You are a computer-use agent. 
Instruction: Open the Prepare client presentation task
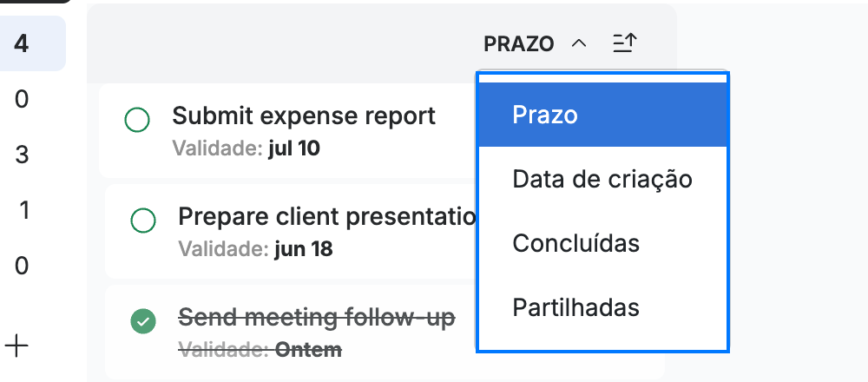pos(327,216)
